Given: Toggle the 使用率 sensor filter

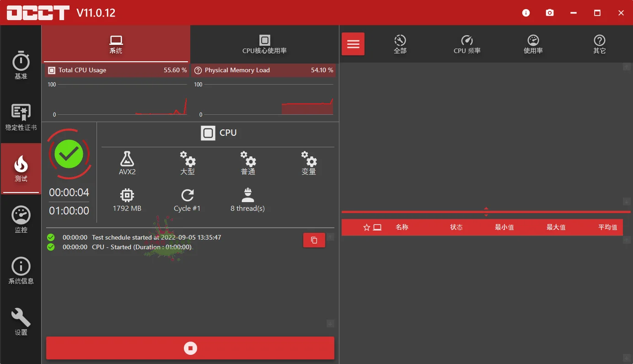Looking at the screenshot, I should coord(533,44).
